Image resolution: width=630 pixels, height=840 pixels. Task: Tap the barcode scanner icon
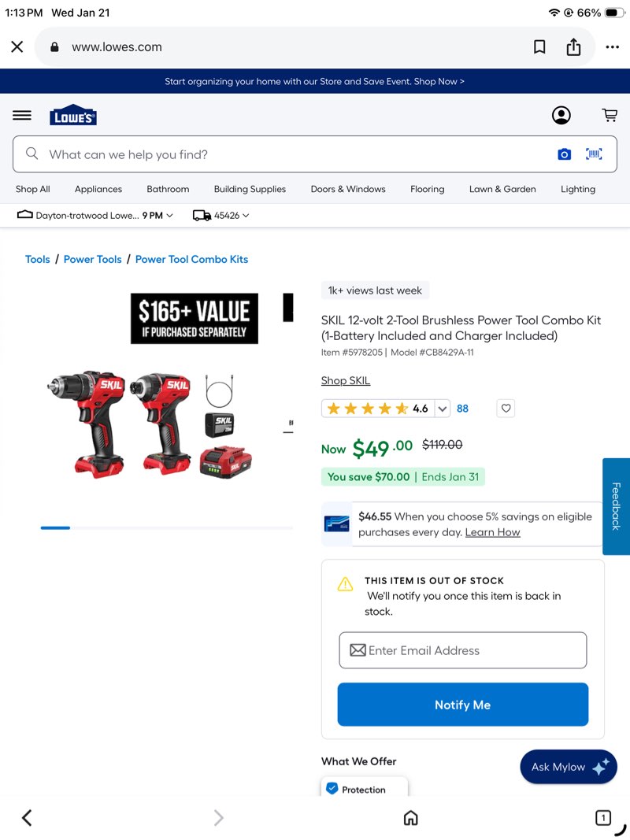pyautogui.click(x=594, y=154)
